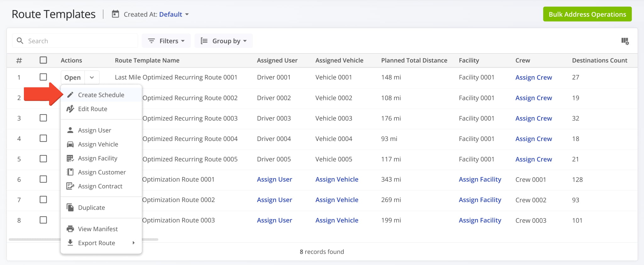
Task: Click the building icon for Assign Facility
Action: [x=70, y=158]
